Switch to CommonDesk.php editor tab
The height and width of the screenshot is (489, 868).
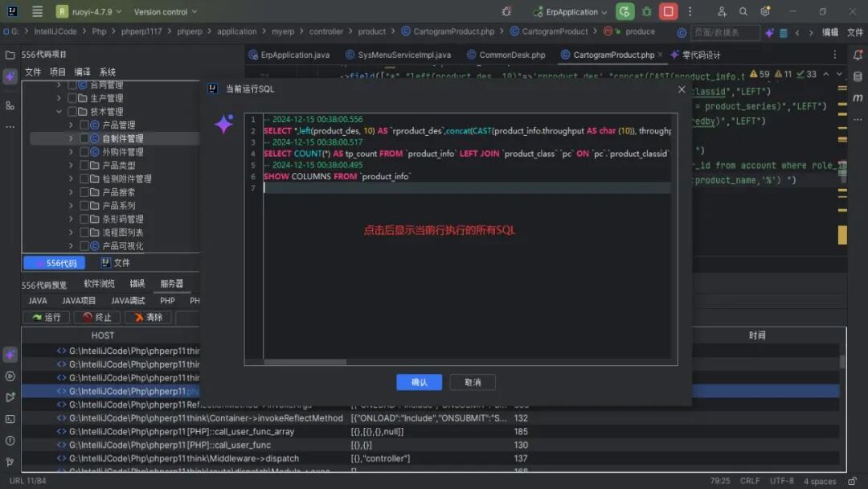(x=506, y=55)
